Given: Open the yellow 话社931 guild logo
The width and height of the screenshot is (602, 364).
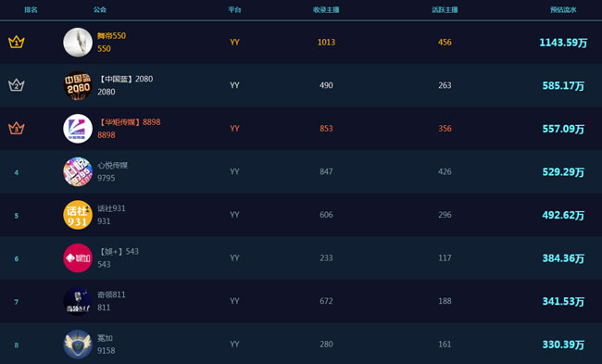Looking at the screenshot, I should tap(78, 215).
